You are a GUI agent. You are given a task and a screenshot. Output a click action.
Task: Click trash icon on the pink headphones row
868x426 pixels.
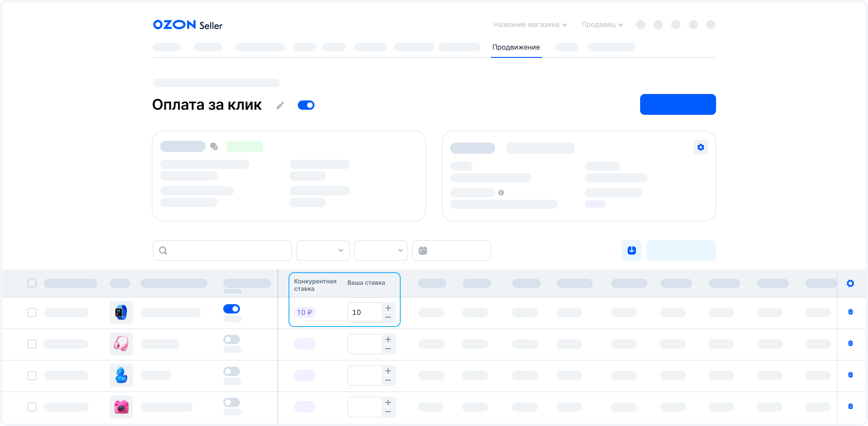point(850,344)
